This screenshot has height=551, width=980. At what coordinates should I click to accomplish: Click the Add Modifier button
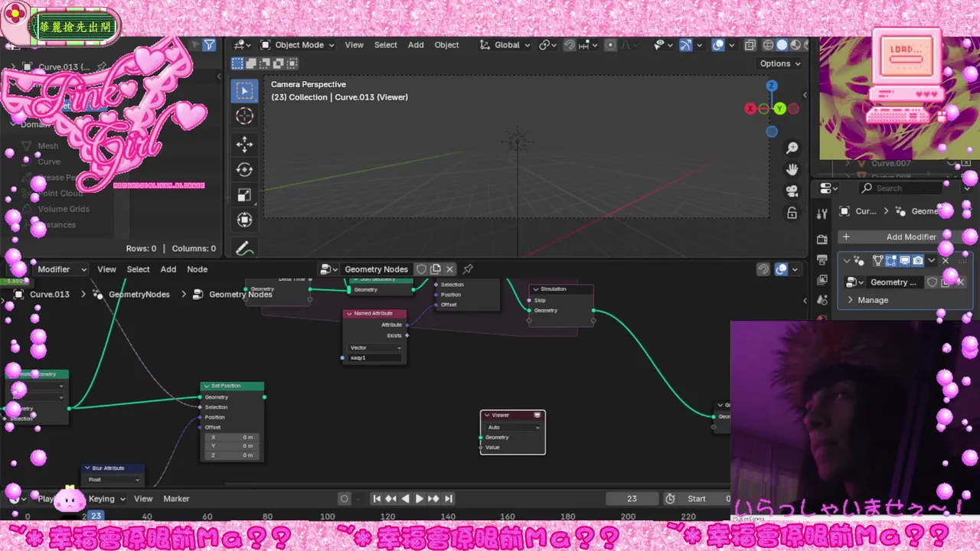pyautogui.click(x=903, y=237)
